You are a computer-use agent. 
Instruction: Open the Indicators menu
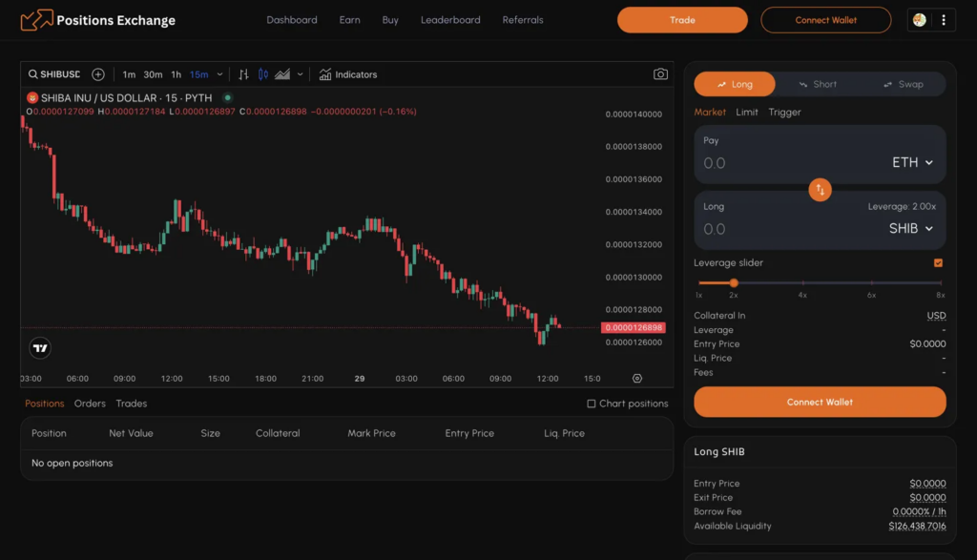point(348,74)
